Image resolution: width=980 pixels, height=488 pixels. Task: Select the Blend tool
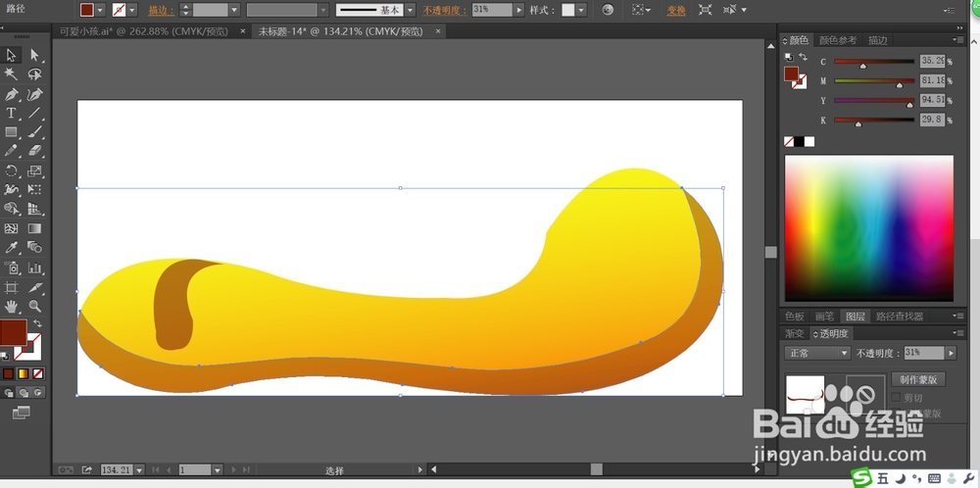click(34, 248)
